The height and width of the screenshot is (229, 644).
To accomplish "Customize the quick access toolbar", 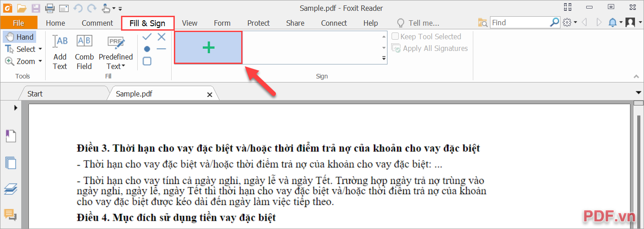I will [x=120, y=9].
